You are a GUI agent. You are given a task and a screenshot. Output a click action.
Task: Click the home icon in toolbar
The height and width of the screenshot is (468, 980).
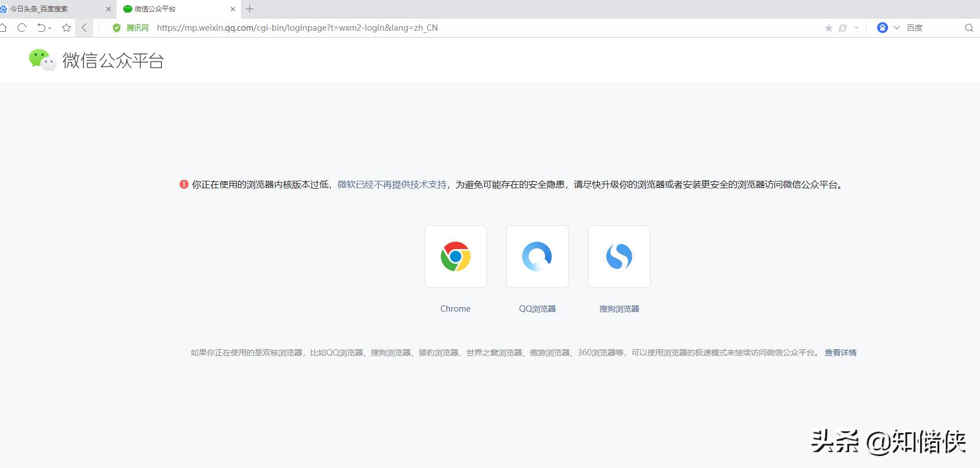pos(3,28)
